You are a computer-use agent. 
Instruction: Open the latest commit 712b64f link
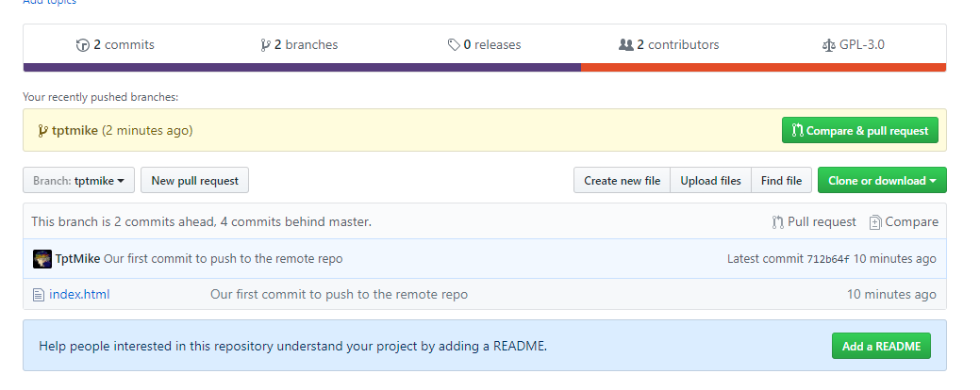(x=827, y=259)
